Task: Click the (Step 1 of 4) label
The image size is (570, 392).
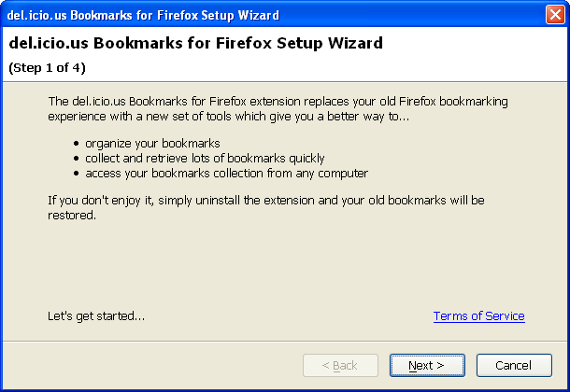Action: 48,68
